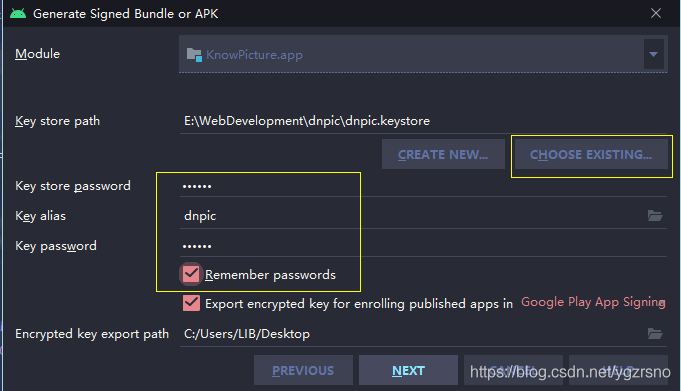Screen dimensions: 681x391
Task: Browse key aliases with the folder icon
Action: click(x=655, y=215)
